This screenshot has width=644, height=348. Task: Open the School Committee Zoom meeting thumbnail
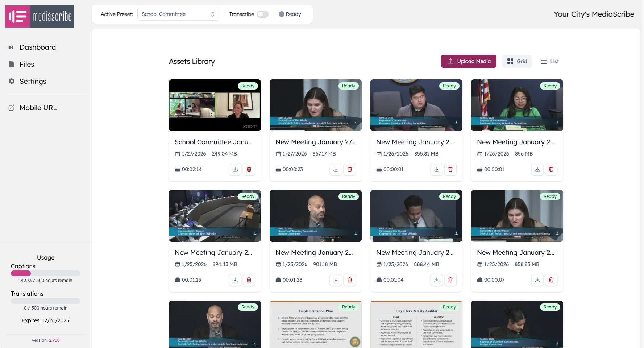click(215, 105)
